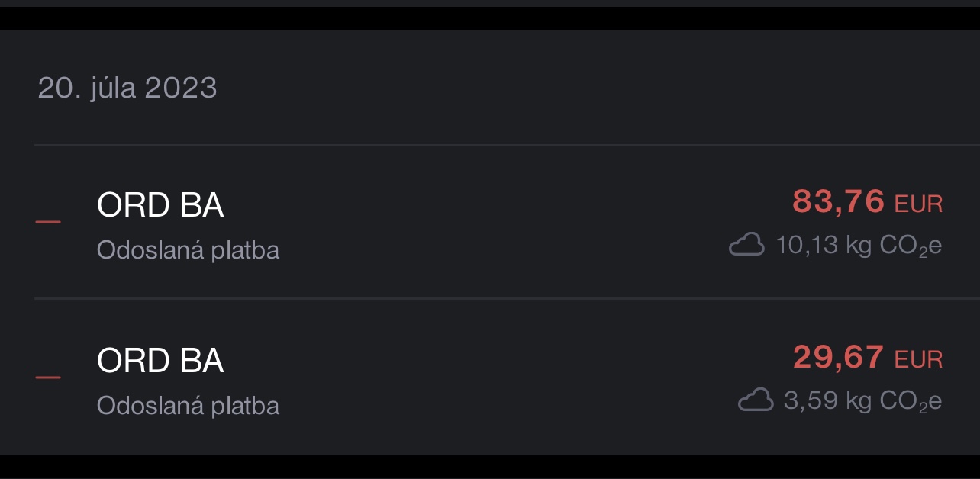Click the date header 20. júla 2023
The width and height of the screenshot is (980, 479).
[127, 88]
